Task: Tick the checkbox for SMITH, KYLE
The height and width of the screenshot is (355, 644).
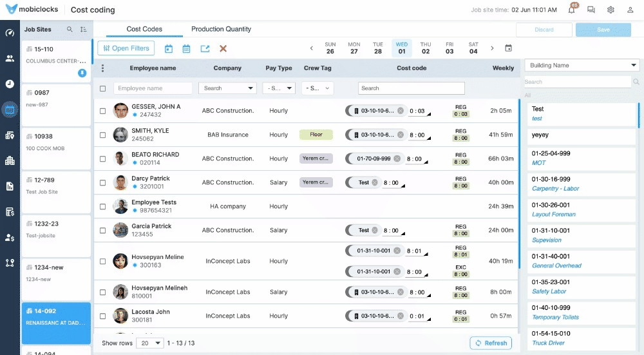Action: 102,135
